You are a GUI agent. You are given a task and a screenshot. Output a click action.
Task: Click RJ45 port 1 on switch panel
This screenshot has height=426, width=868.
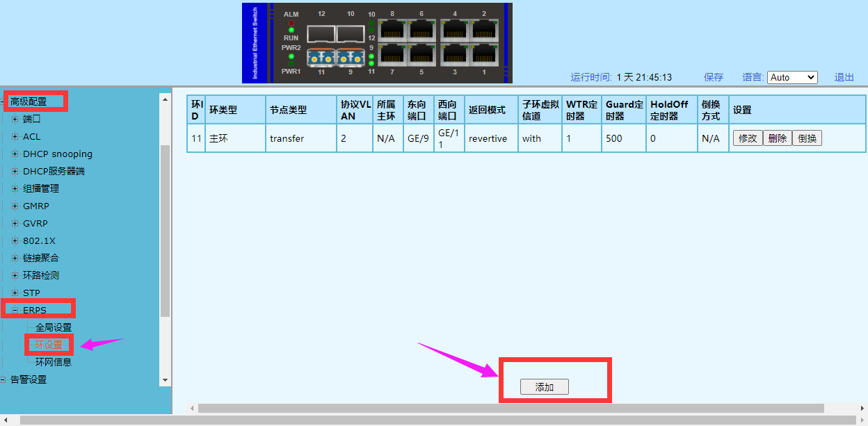(x=484, y=55)
